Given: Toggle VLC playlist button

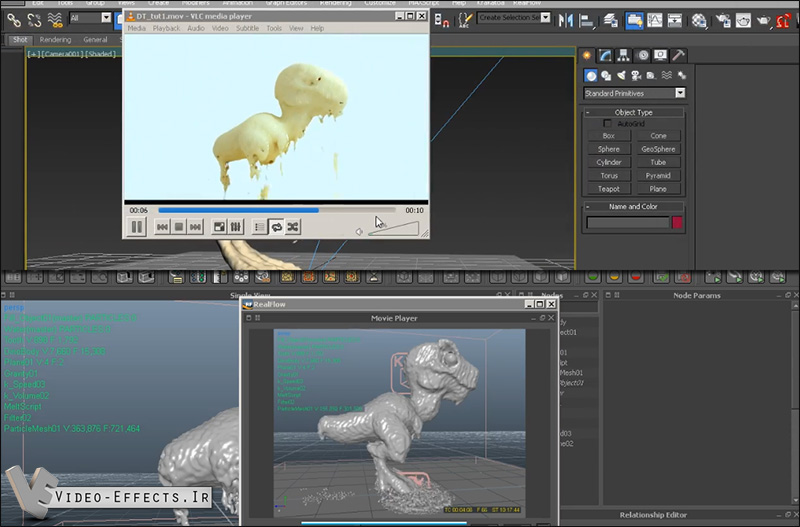Looking at the screenshot, I should point(260,227).
